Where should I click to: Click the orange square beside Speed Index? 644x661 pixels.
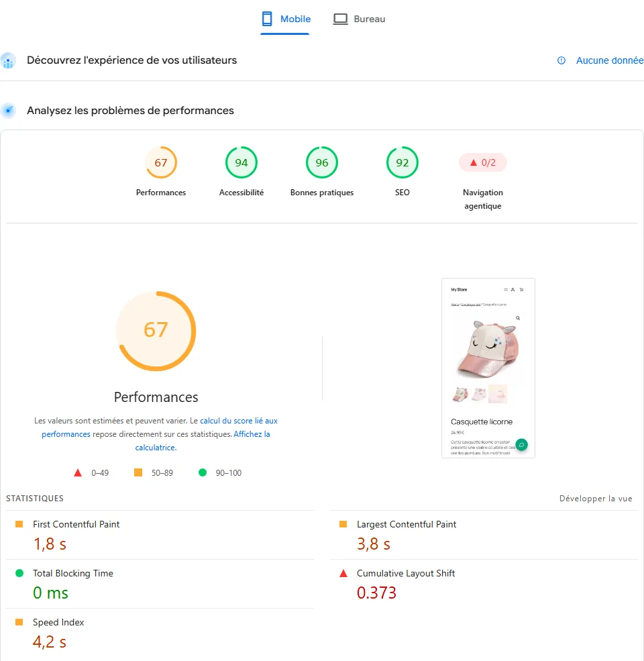19,622
